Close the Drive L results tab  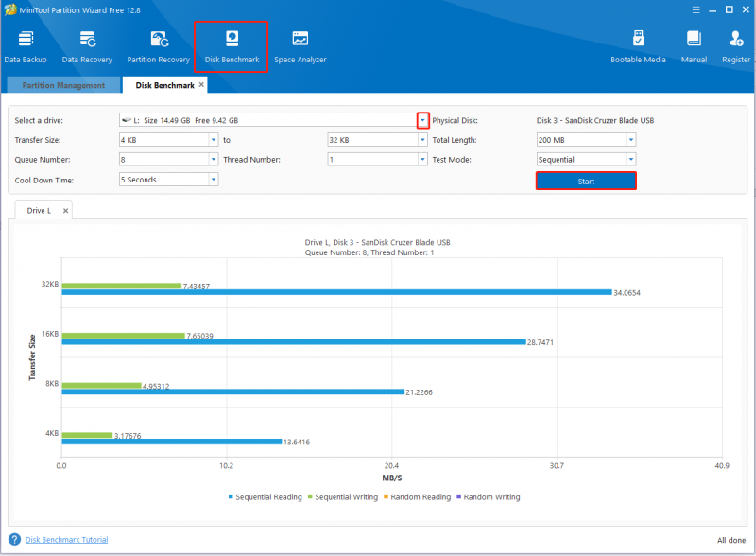point(65,211)
